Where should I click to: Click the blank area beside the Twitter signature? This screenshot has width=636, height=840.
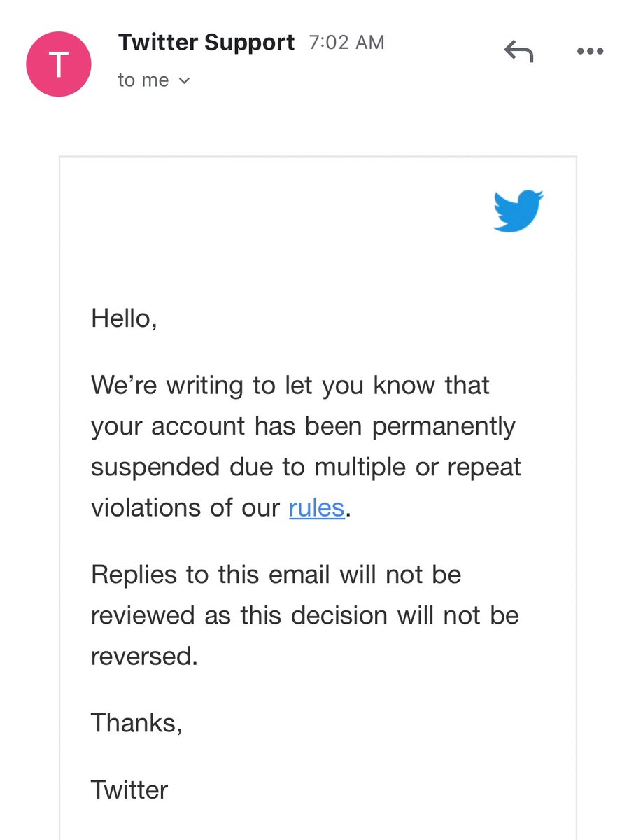[371, 790]
